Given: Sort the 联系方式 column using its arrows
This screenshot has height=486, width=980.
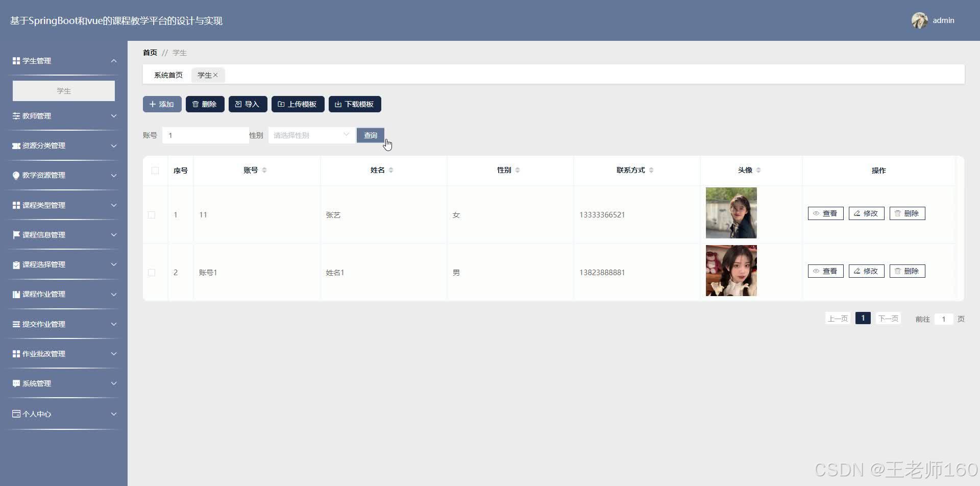Looking at the screenshot, I should (x=651, y=170).
